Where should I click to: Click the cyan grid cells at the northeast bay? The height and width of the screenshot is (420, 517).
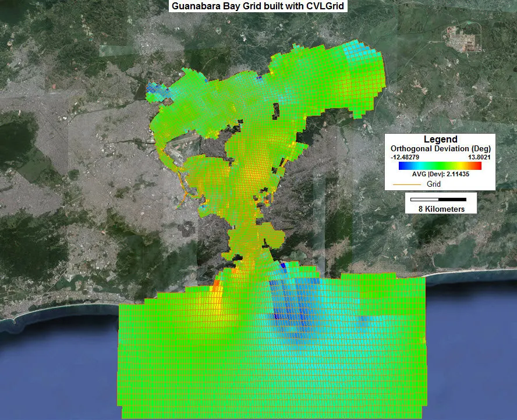click(x=356, y=51)
